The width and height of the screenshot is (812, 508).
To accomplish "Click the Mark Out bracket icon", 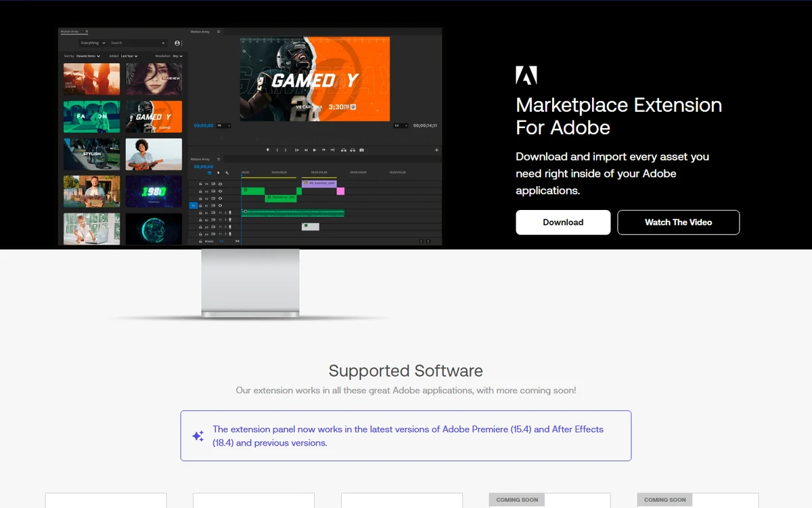I will point(286,150).
